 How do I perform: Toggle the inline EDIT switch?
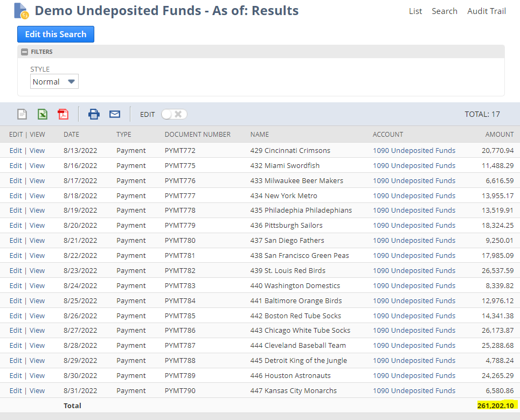coord(174,114)
